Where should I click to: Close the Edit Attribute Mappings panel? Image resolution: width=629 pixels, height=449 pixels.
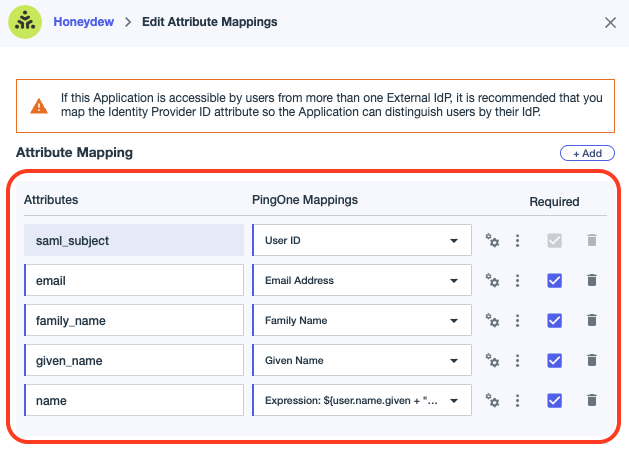click(610, 22)
